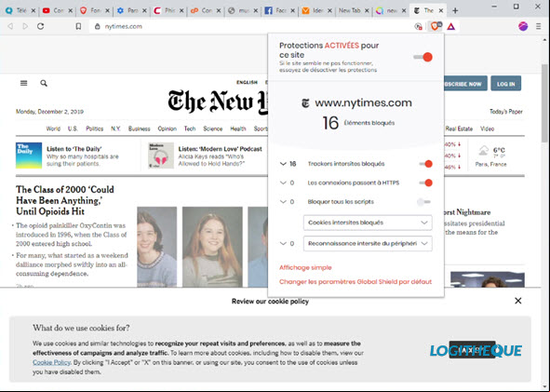Close the Facebook tab
This screenshot has height=392, width=550.
tap(292, 10)
